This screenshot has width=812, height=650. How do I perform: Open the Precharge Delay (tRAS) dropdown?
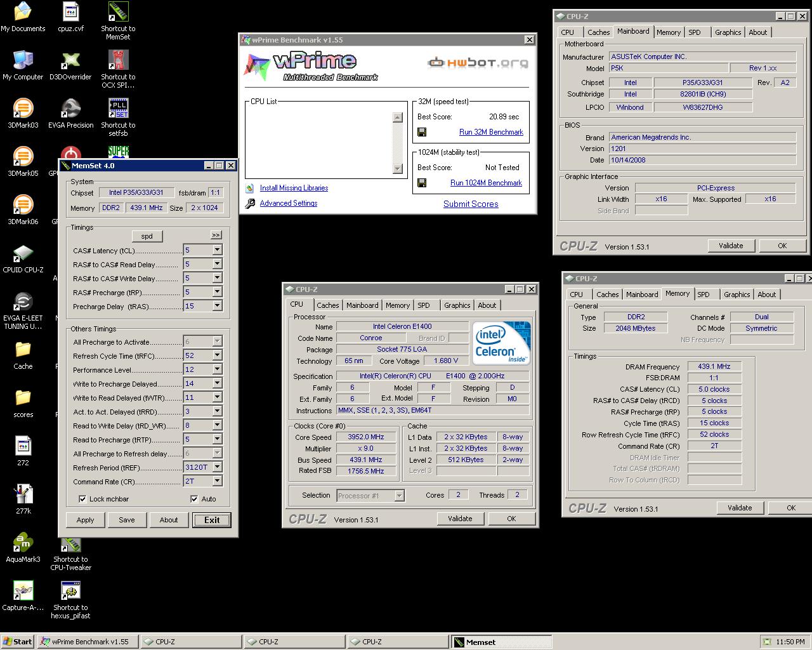click(217, 306)
